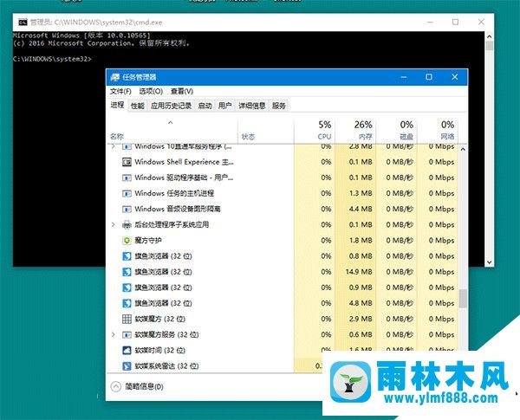
Task: Sort by the 5% CPU column header
Action: pyautogui.click(x=314, y=131)
